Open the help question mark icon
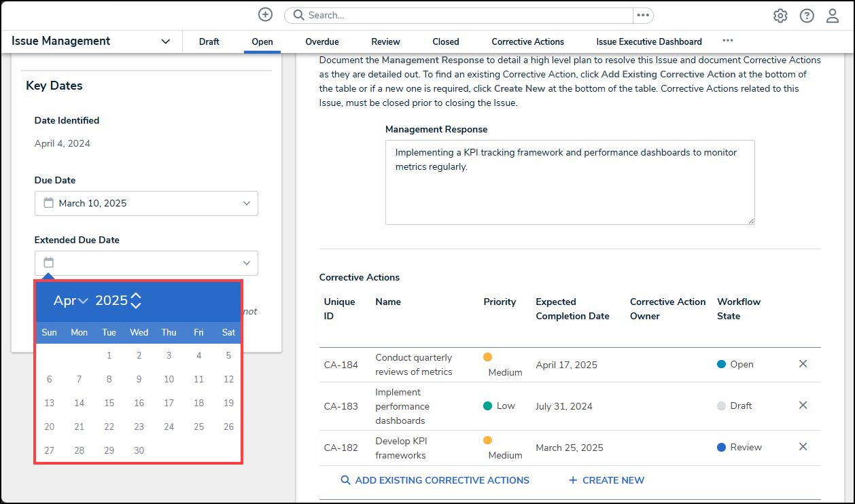Image resolution: width=855 pixels, height=504 pixels. (x=807, y=16)
